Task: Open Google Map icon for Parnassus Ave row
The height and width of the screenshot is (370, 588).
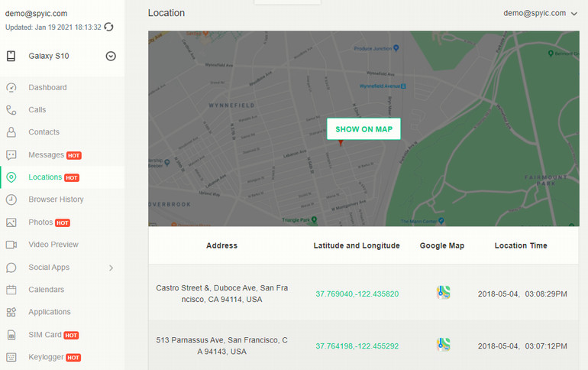Action: 443,345
